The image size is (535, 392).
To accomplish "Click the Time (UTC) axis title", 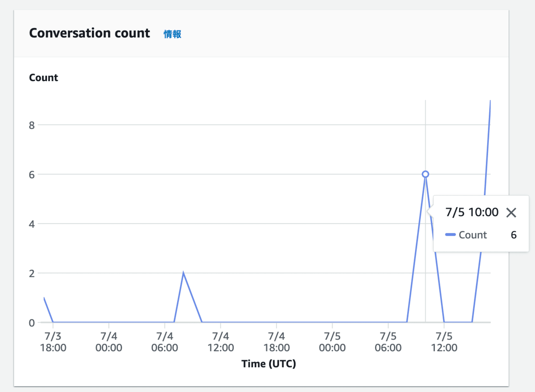I will click(269, 364).
